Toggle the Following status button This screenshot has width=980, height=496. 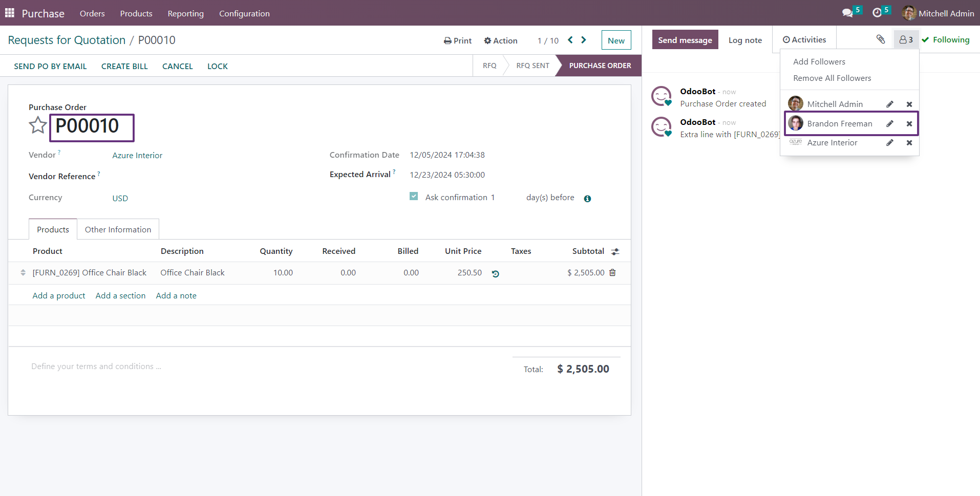point(946,39)
